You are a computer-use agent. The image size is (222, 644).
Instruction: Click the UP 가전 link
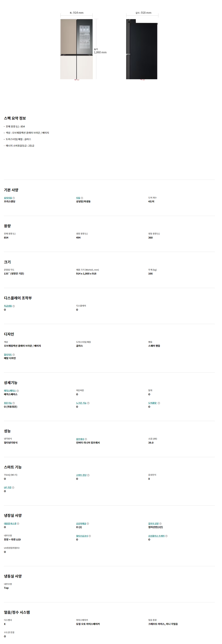pos(8,487)
